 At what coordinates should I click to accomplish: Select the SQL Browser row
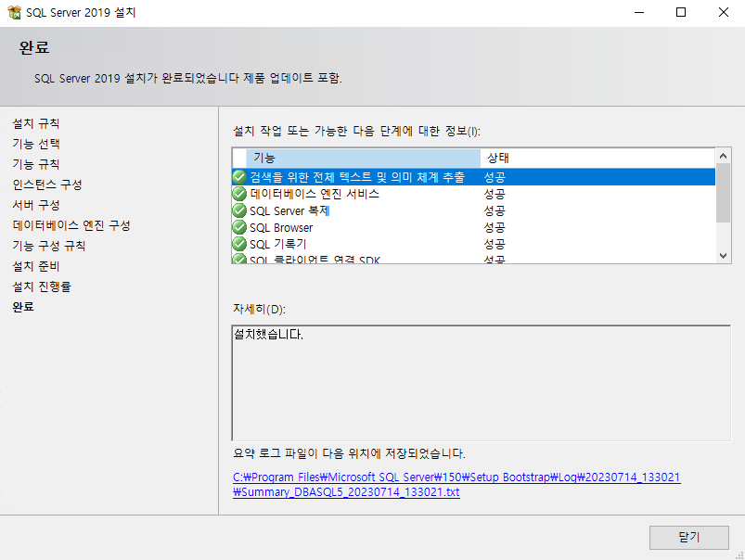474,227
